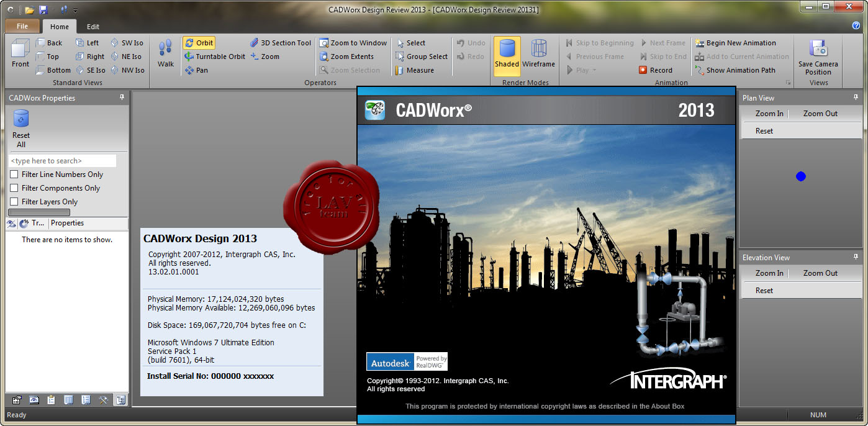Click Zoom Extents

[x=347, y=57]
